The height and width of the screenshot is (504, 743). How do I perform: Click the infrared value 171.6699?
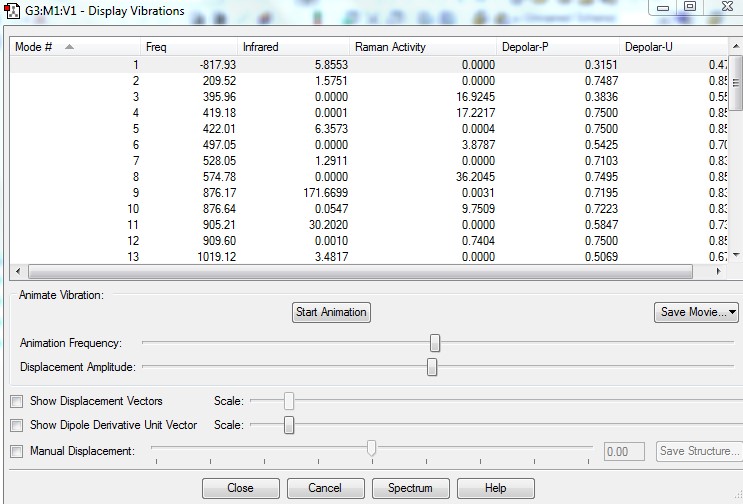pyautogui.click(x=326, y=193)
